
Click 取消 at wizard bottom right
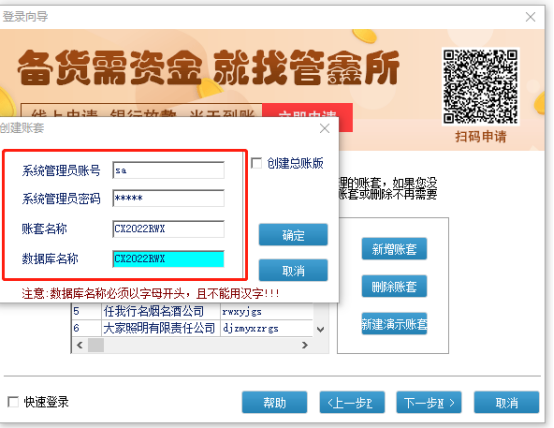click(506, 402)
